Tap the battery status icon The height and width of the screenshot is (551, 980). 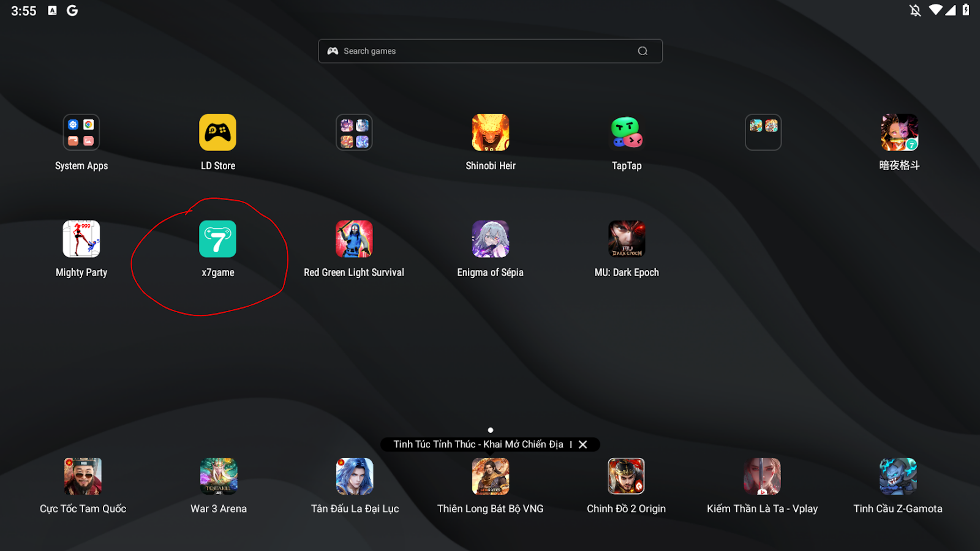tap(966, 10)
